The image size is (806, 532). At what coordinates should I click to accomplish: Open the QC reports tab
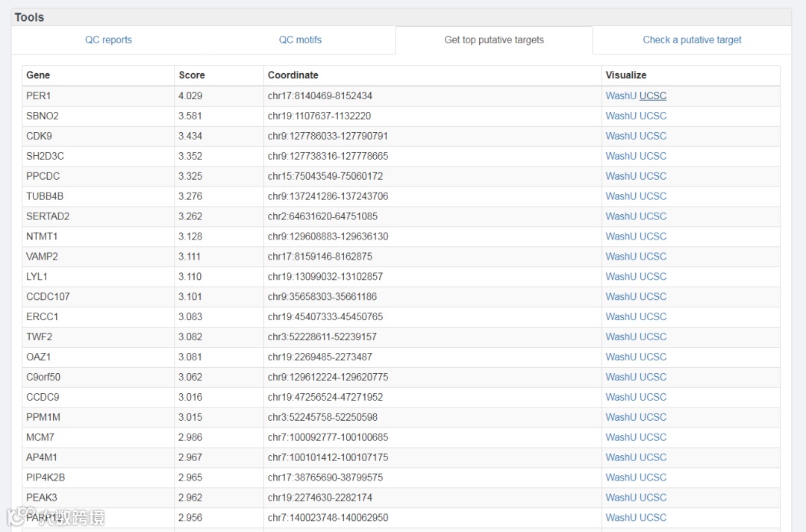tap(108, 40)
